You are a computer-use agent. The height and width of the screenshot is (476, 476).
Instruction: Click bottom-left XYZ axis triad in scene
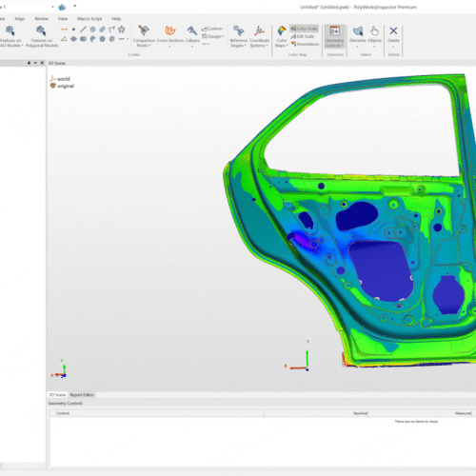tap(59, 369)
